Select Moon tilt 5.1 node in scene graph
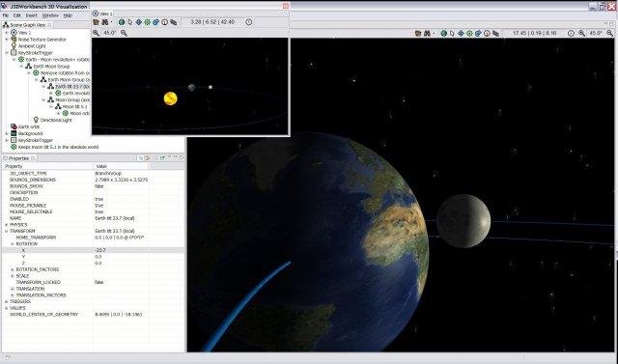 coord(75,106)
